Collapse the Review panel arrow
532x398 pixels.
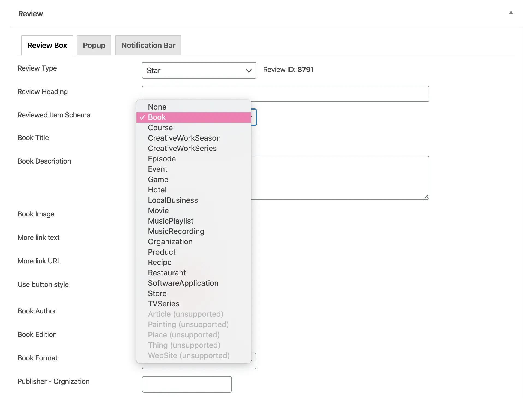[x=511, y=13]
